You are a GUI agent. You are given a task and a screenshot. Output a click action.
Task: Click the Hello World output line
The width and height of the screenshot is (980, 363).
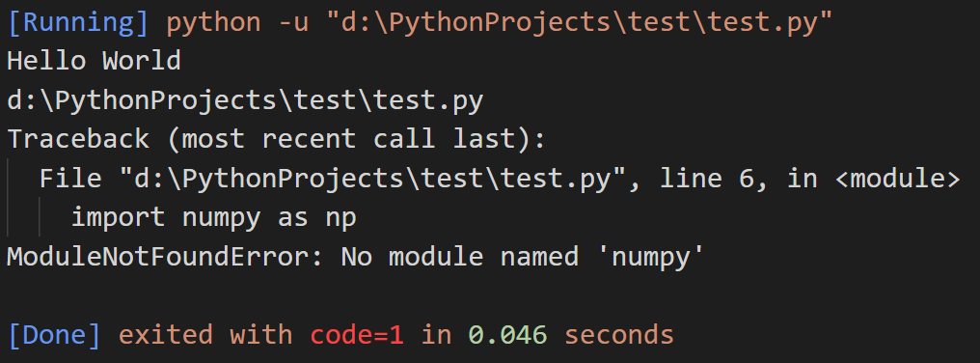coord(94,62)
